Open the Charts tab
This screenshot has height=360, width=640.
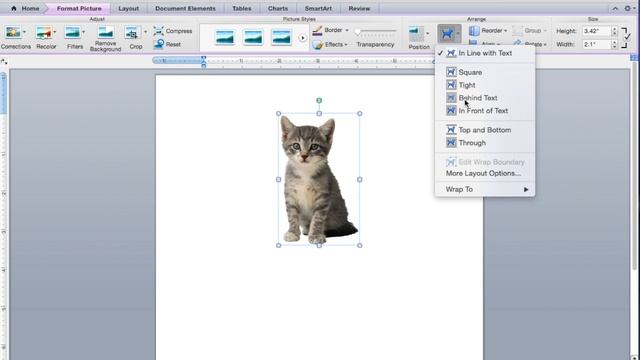[278, 8]
